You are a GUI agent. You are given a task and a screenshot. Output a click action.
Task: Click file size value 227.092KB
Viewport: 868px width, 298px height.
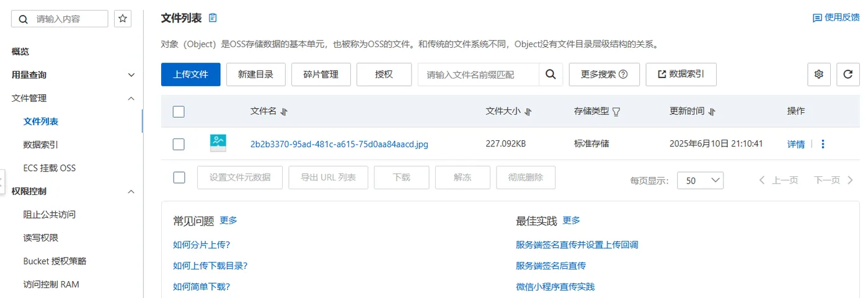click(x=505, y=144)
